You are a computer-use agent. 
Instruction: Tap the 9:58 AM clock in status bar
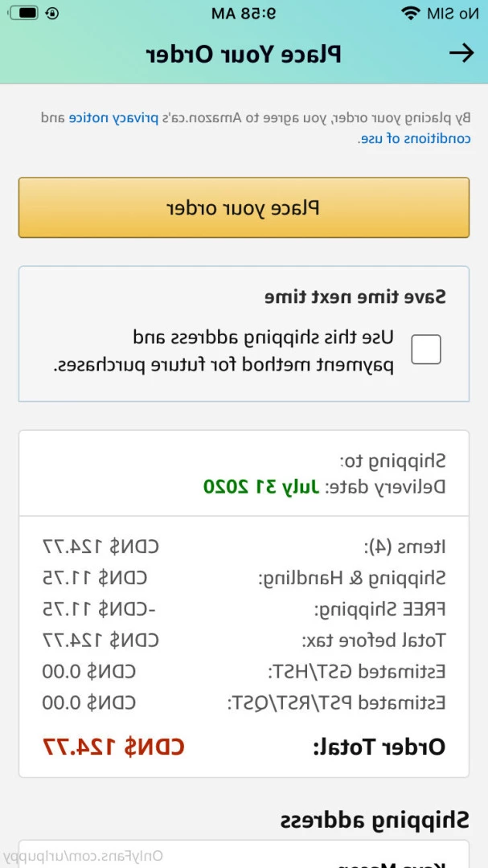click(x=244, y=14)
